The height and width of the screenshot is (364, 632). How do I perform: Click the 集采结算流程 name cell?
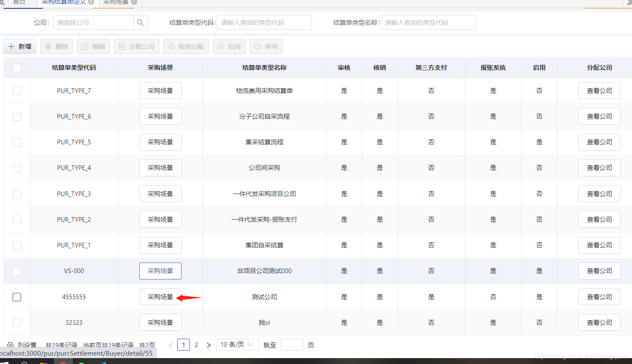(x=264, y=142)
